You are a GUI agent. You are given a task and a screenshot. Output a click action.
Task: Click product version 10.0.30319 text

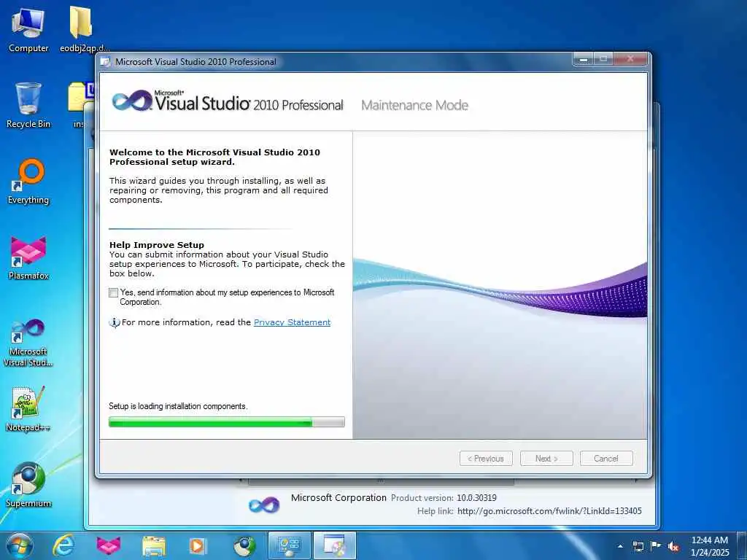pos(476,498)
